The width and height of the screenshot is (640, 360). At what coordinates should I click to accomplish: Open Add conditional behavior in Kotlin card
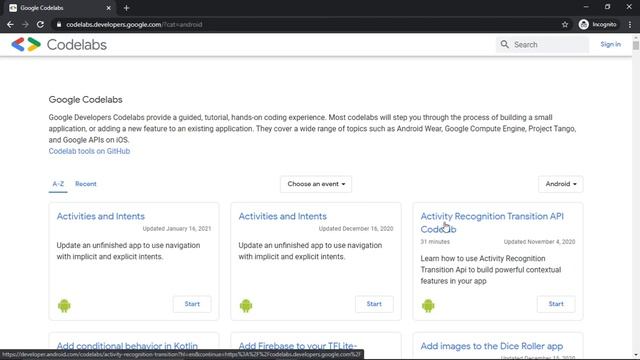tap(127, 346)
